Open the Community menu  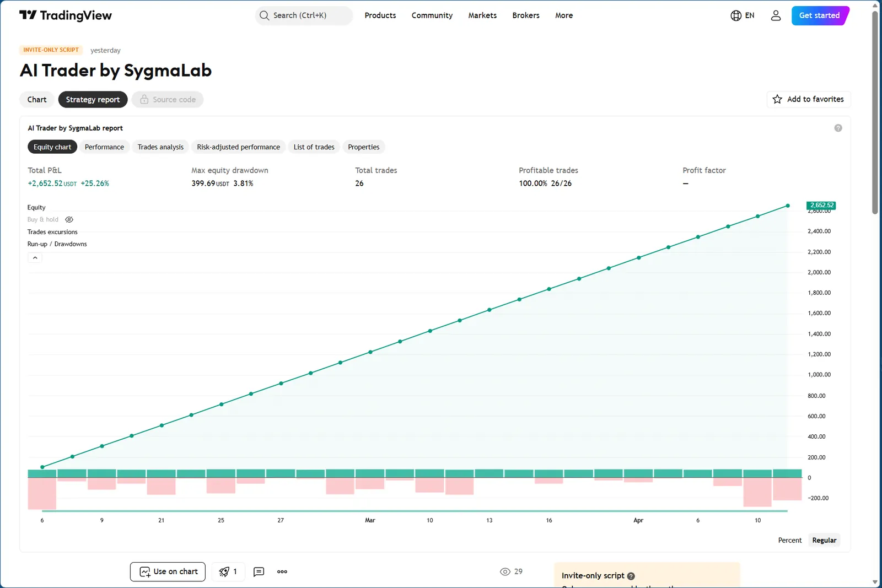coord(432,15)
